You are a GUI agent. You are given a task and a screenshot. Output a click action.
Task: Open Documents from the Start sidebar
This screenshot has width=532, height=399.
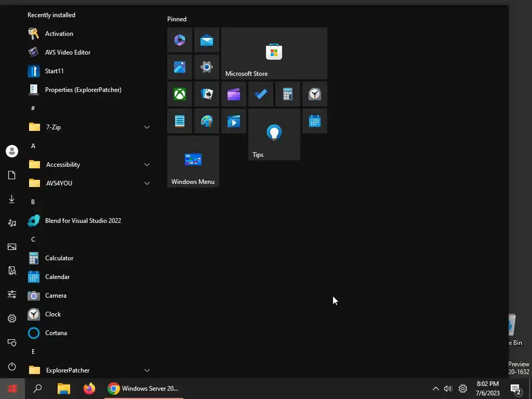(12, 175)
